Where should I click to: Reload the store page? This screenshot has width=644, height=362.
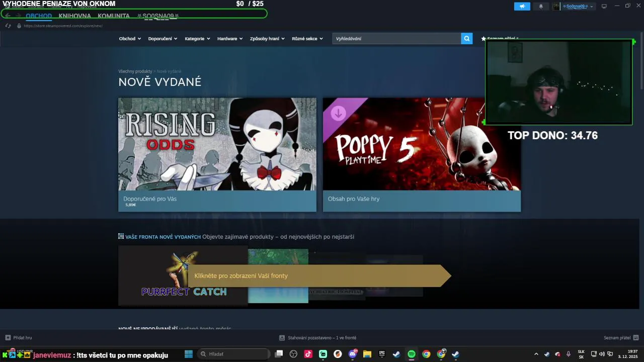[8, 26]
